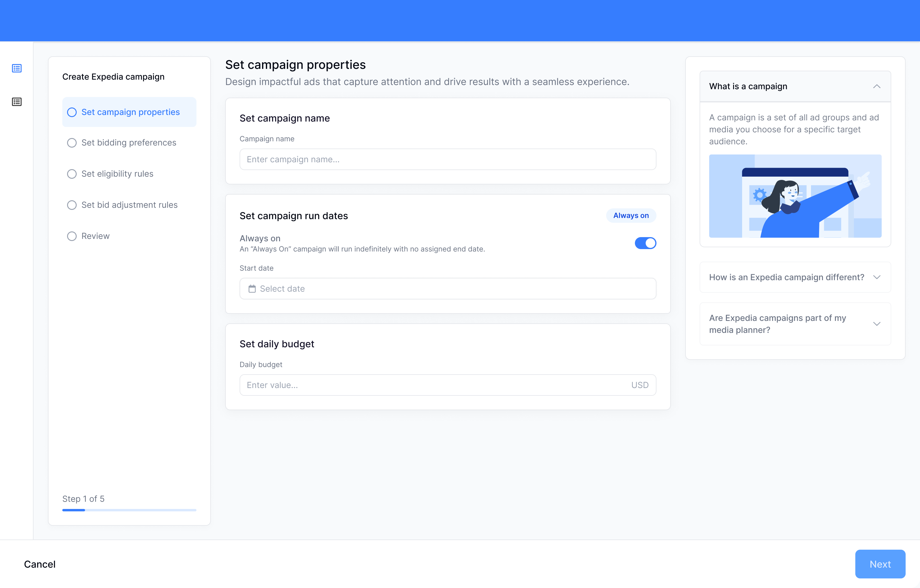Select the Review step radio
The height and width of the screenshot is (588, 920).
point(72,236)
